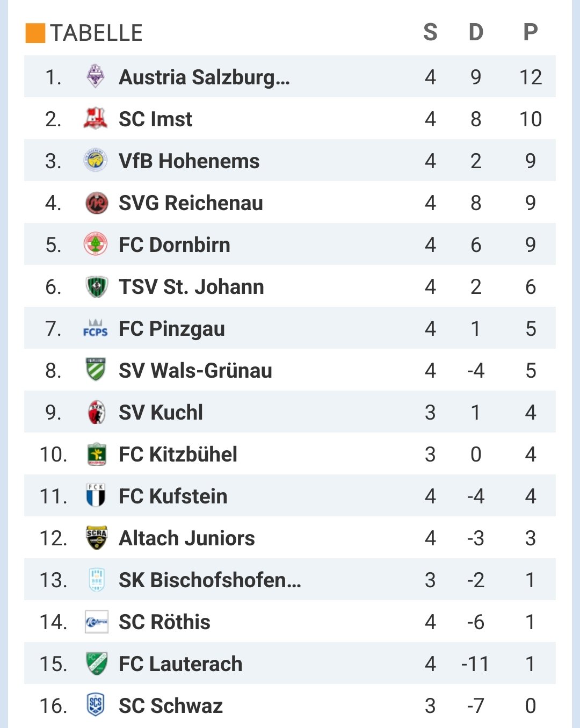Select the FC Dornbirn club emblem
Screen dimensions: 580x728
pos(96,244)
